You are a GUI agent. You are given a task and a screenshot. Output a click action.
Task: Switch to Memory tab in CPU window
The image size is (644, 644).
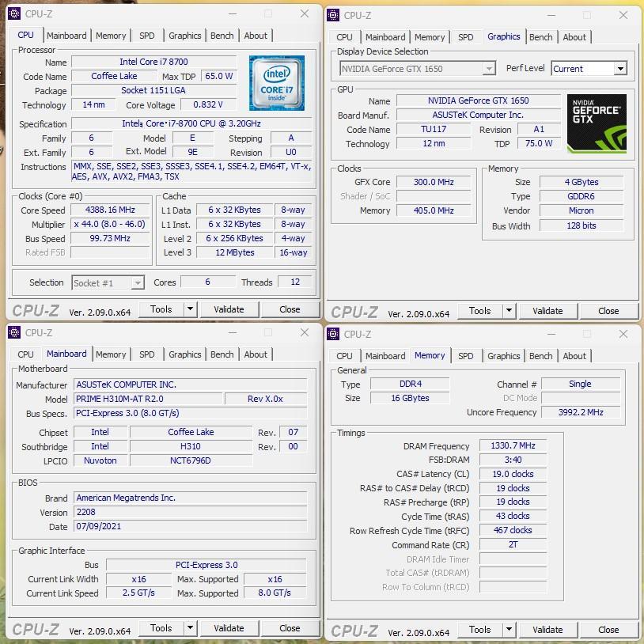click(x=111, y=36)
